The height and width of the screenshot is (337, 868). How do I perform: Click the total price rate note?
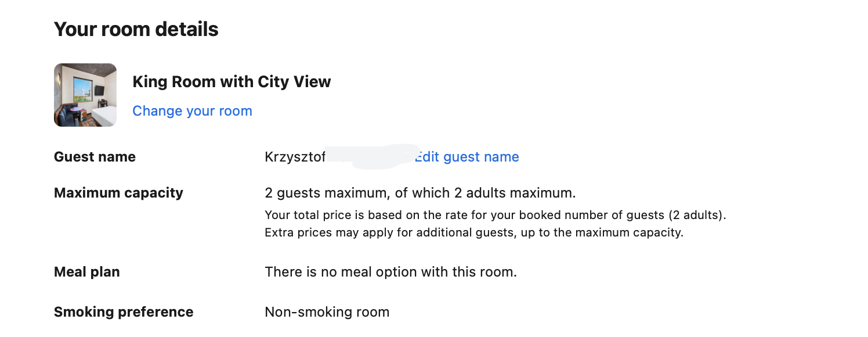coord(496,215)
